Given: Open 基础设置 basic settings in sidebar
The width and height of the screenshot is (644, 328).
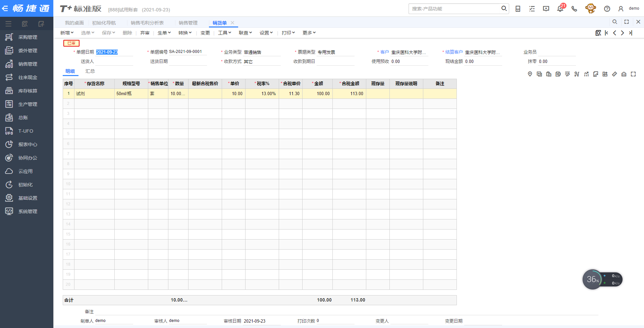Looking at the screenshot, I should click(x=27, y=198).
